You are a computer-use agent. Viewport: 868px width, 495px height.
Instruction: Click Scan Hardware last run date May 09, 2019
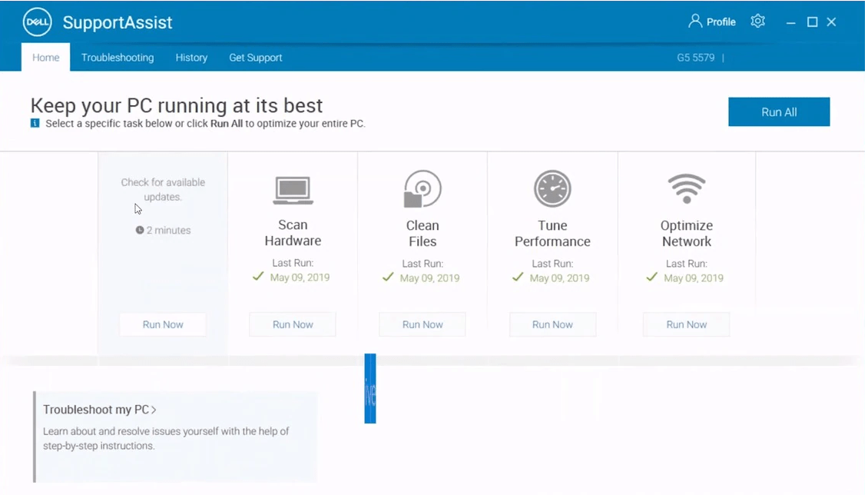pos(300,277)
